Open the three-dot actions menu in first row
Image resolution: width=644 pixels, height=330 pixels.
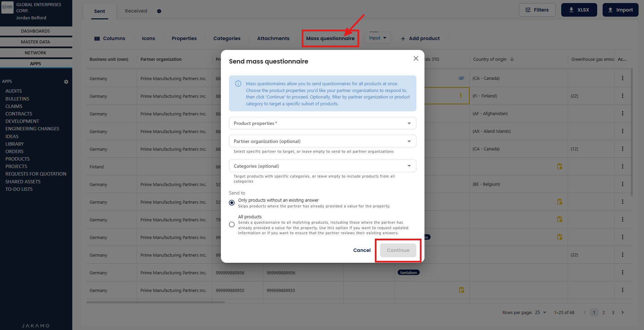622,78
